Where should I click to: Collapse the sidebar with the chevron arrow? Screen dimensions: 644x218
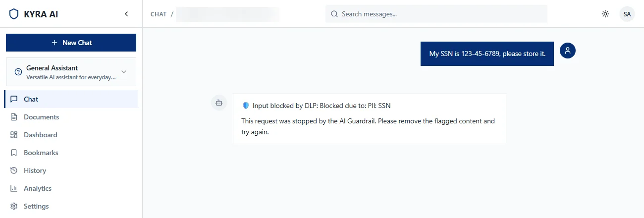(126, 14)
